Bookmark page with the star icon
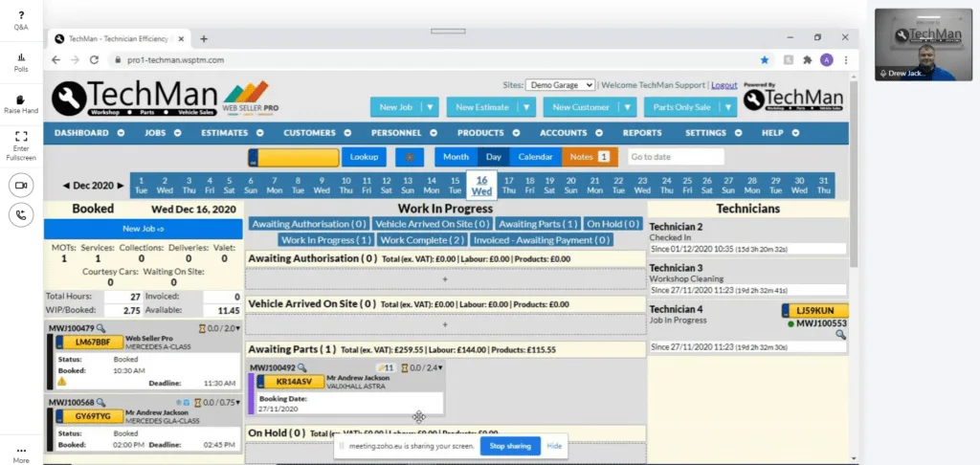 click(764, 59)
